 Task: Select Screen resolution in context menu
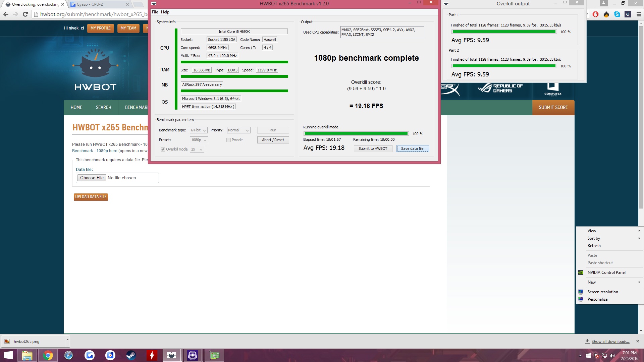610,292
